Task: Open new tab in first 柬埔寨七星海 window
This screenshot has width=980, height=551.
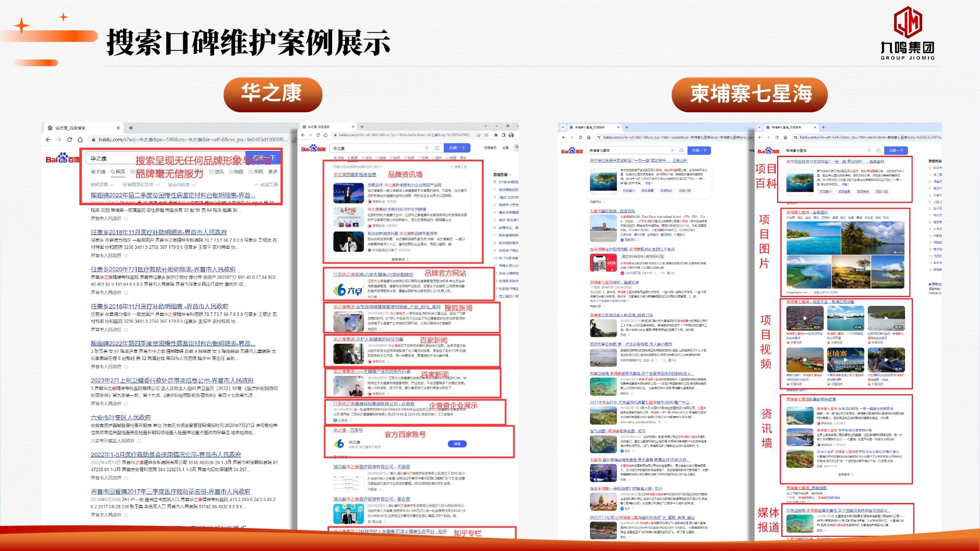Action: 627,127
